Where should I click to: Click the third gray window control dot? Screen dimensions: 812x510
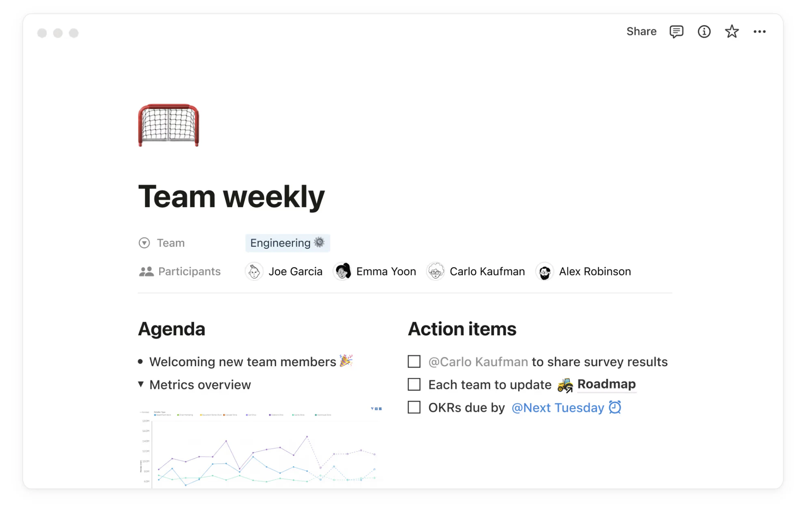73,33
